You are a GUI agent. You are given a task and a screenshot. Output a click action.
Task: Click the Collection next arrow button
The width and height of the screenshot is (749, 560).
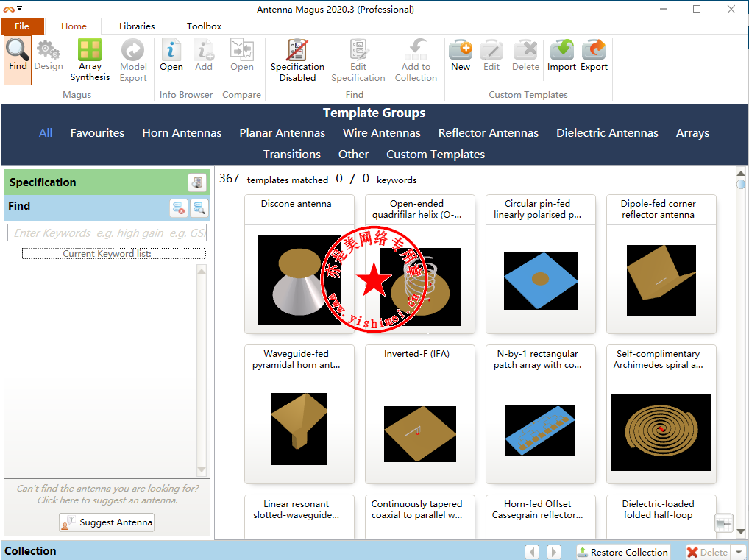pos(553,552)
